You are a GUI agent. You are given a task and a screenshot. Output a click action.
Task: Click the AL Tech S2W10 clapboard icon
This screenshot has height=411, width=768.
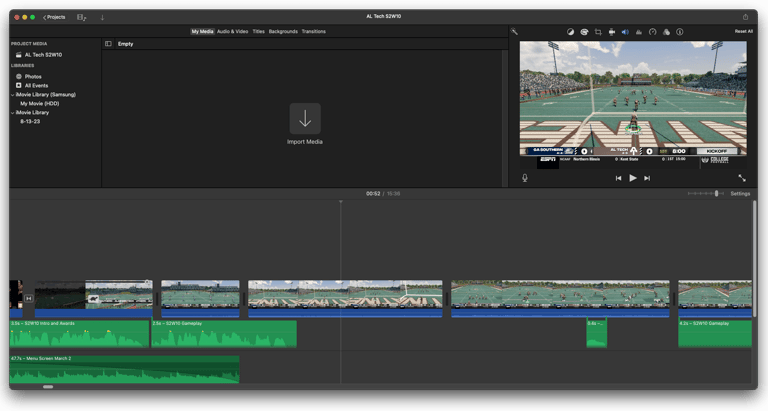(19, 55)
